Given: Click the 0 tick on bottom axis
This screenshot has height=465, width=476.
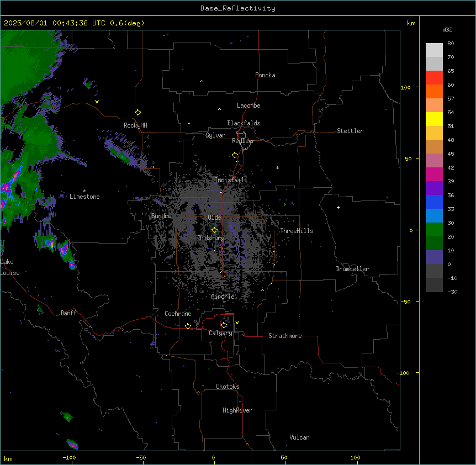Looking at the screenshot, I should 213,457.
